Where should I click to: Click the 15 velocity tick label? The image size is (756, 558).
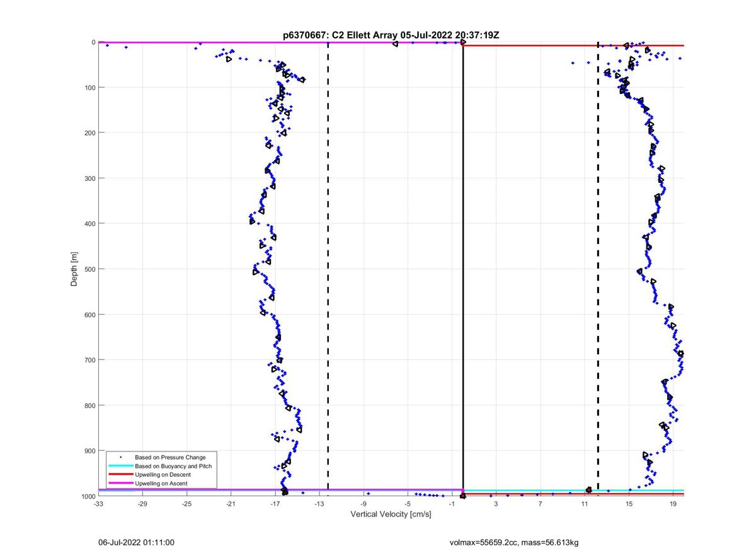[629, 504]
